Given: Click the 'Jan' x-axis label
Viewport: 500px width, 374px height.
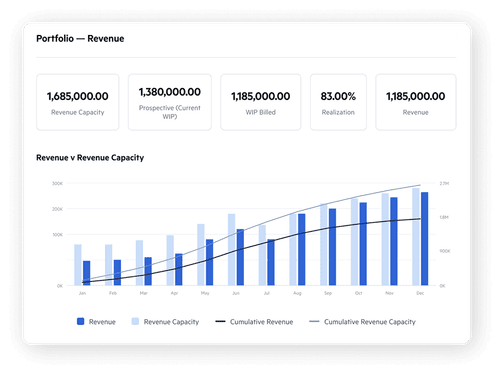Looking at the screenshot, I should (82, 293).
